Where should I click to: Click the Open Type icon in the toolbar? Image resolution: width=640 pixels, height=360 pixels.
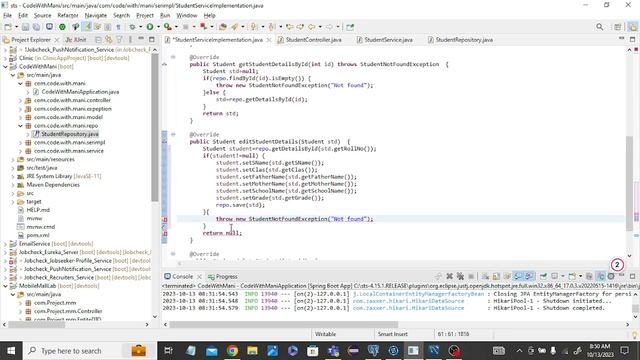(223, 27)
